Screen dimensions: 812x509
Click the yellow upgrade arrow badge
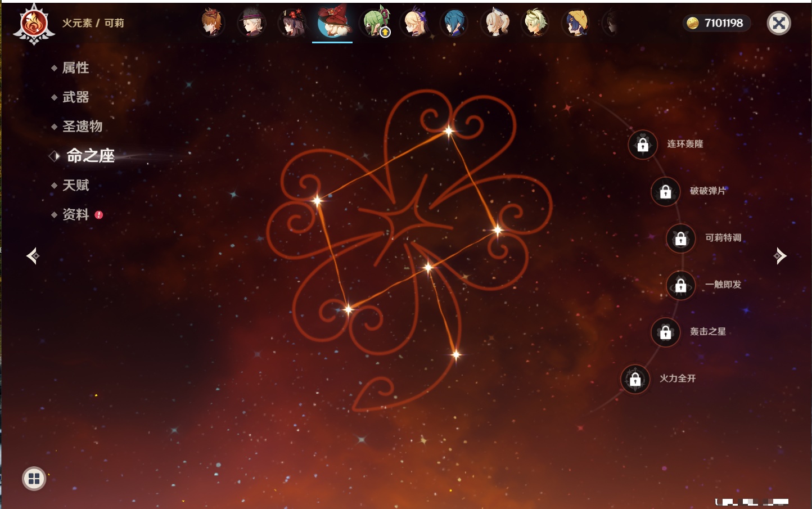pos(385,33)
